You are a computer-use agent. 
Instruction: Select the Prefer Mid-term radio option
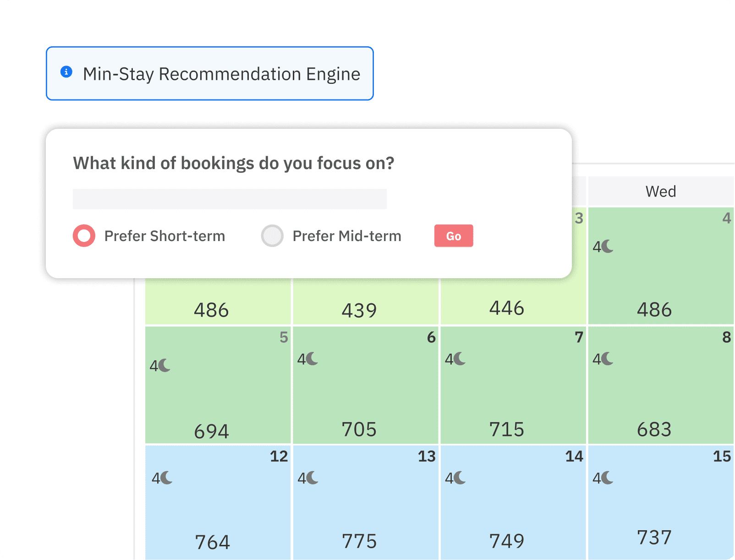point(272,236)
